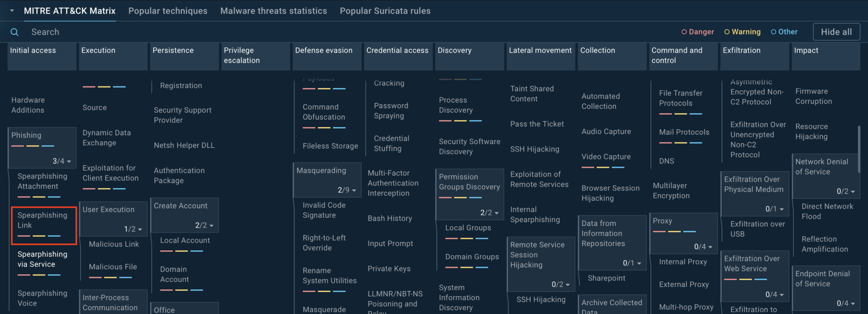Image resolution: width=868 pixels, height=314 pixels.
Task: Click the blue indicator under Mail Protocols
Action: pos(696,143)
